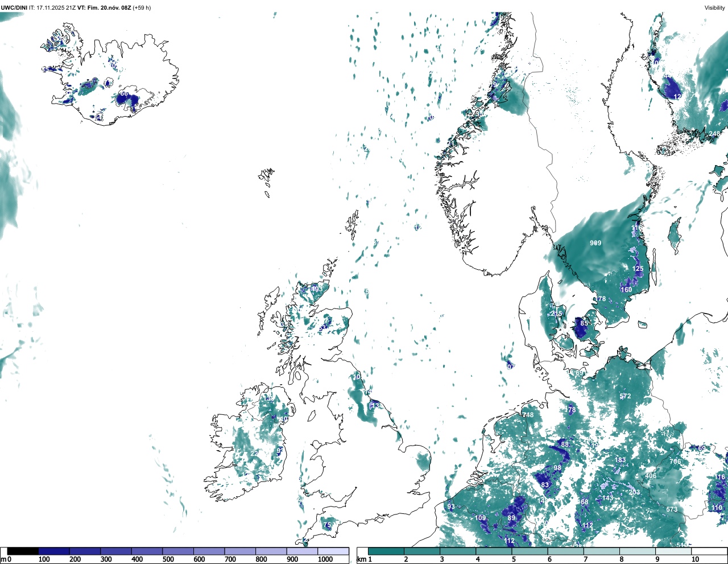The width and height of the screenshot is (728, 564).
Task: Click the 66 value in southern Iceland
Action: point(124,94)
